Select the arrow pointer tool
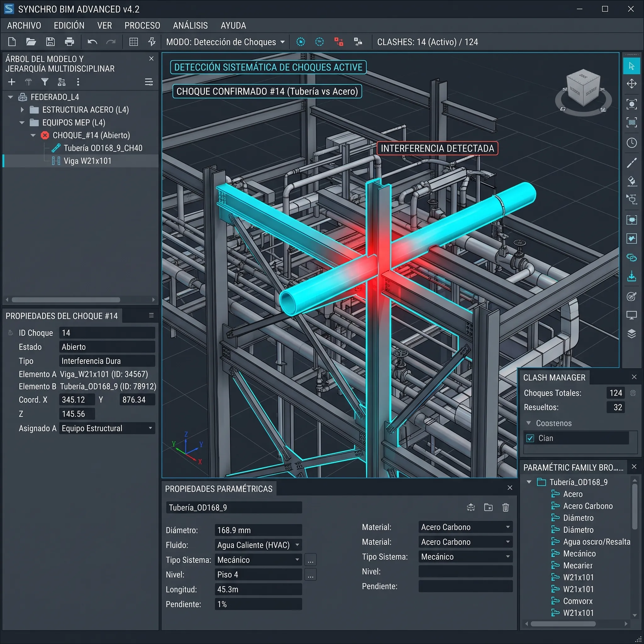 (632, 66)
